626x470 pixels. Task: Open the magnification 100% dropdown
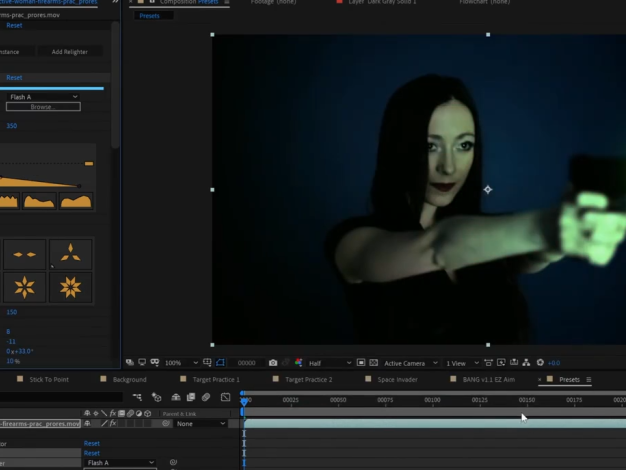coord(179,363)
